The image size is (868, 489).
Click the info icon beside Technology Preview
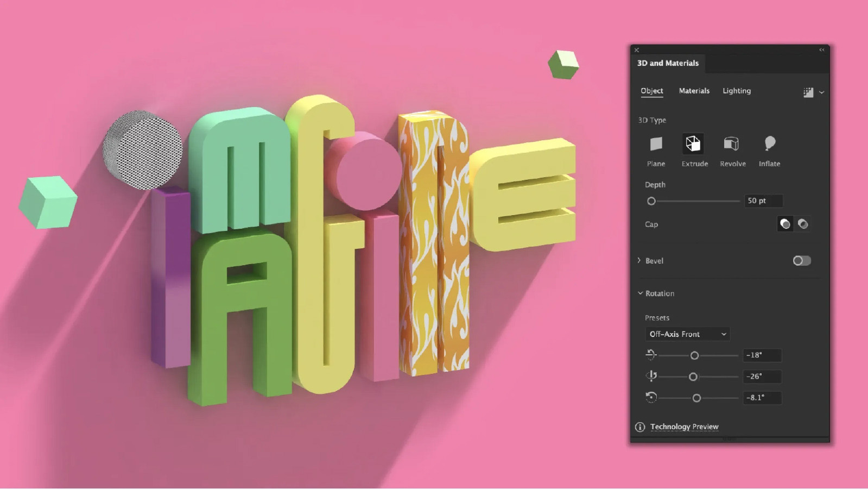coord(640,427)
